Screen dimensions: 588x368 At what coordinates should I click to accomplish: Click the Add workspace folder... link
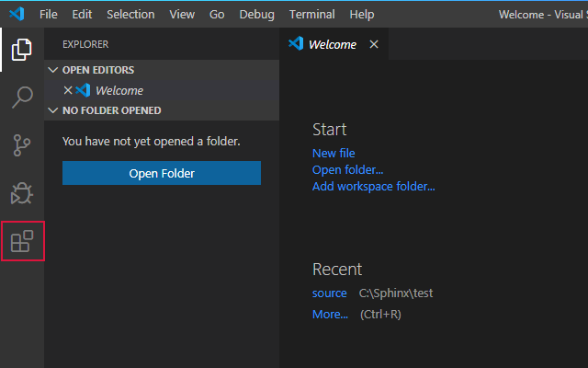[x=374, y=186]
